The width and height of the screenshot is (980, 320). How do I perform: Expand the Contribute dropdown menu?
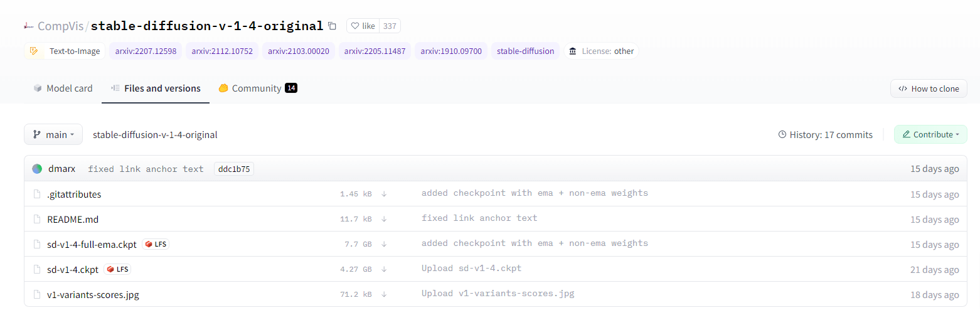click(x=930, y=134)
